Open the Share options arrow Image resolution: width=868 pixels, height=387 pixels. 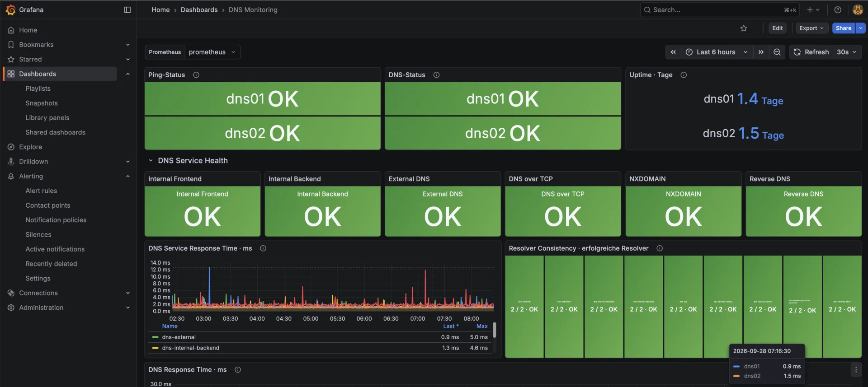(861, 28)
